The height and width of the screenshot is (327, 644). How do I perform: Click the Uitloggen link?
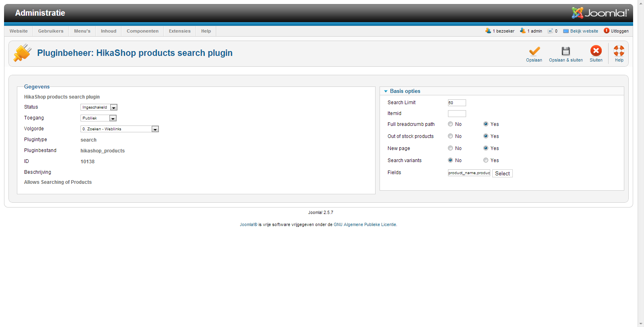pyautogui.click(x=620, y=31)
